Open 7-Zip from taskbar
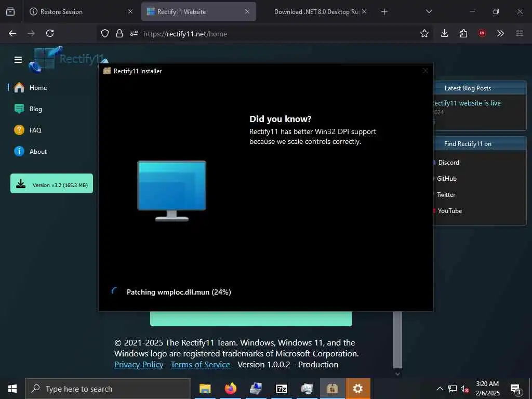Viewport: 532px width, 399px height. [281, 389]
